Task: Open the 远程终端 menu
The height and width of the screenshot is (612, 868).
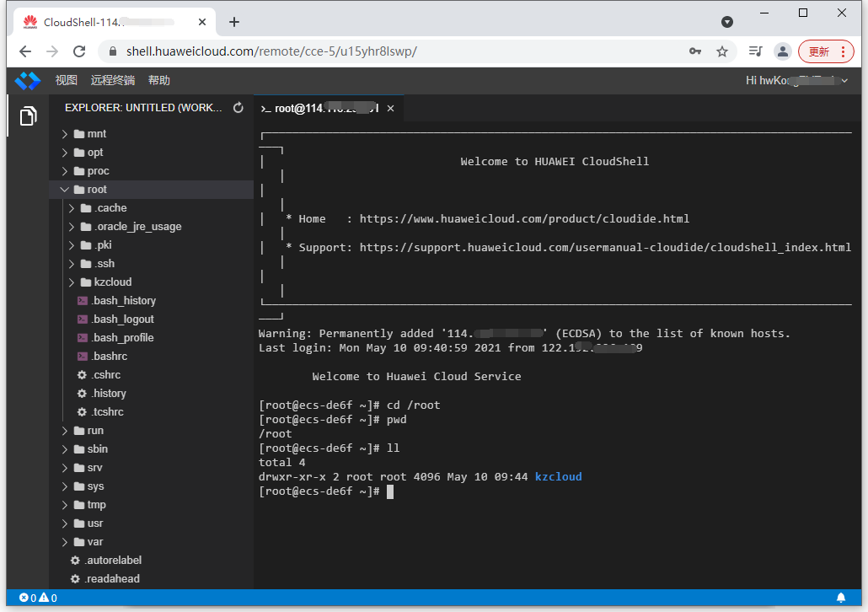Action: coord(113,81)
